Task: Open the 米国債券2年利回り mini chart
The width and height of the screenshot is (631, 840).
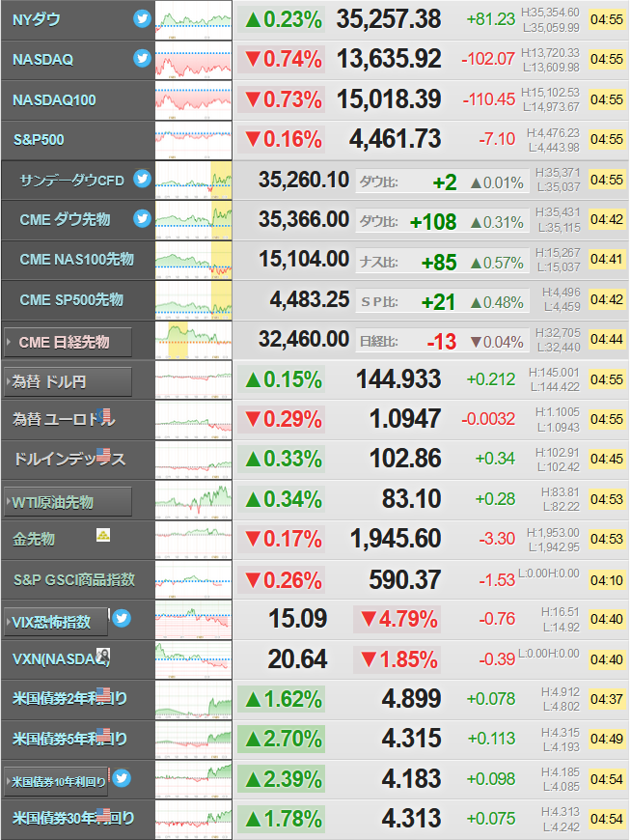Action: [x=194, y=700]
